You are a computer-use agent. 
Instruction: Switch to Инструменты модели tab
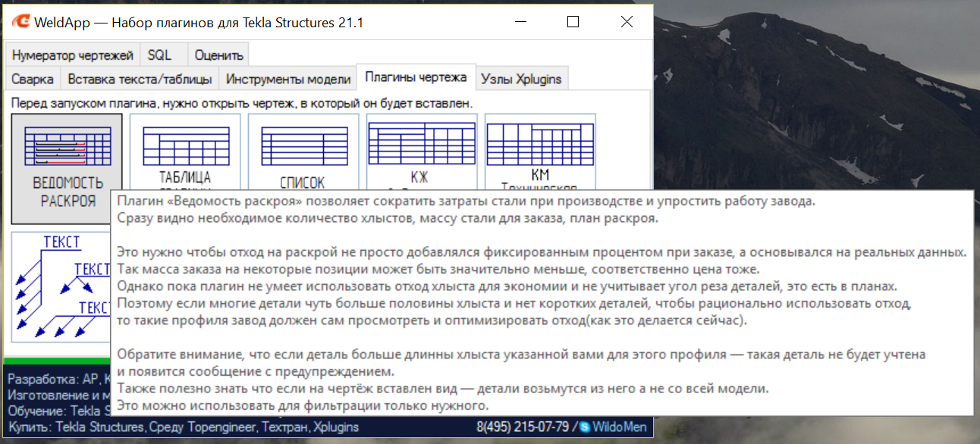(288, 79)
